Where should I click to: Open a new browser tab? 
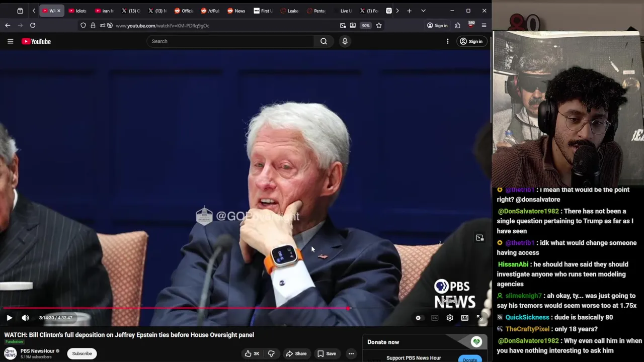tap(409, 11)
